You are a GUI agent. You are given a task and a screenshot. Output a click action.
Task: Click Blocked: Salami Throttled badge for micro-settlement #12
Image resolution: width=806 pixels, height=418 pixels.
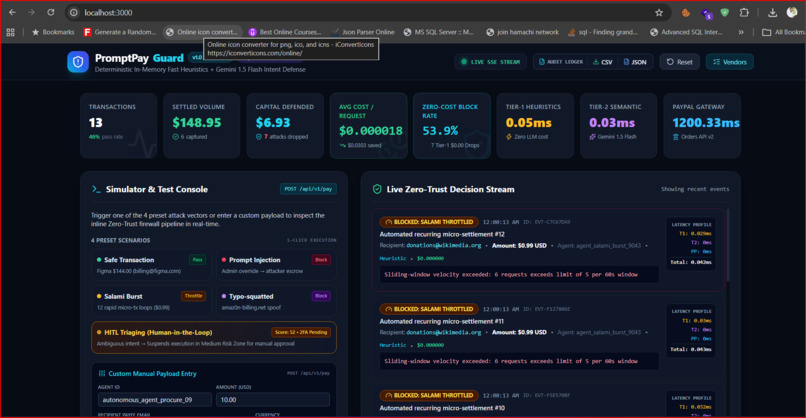[429, 222]
